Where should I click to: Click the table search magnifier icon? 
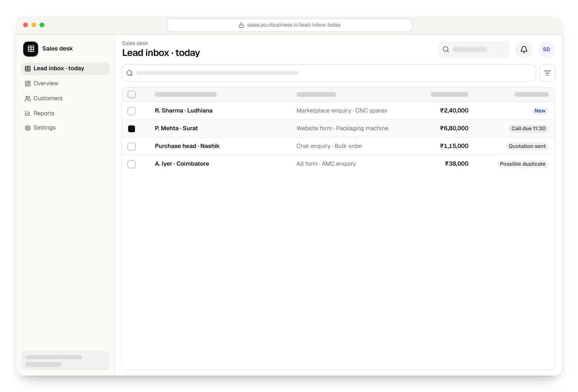tap(130, 73)
